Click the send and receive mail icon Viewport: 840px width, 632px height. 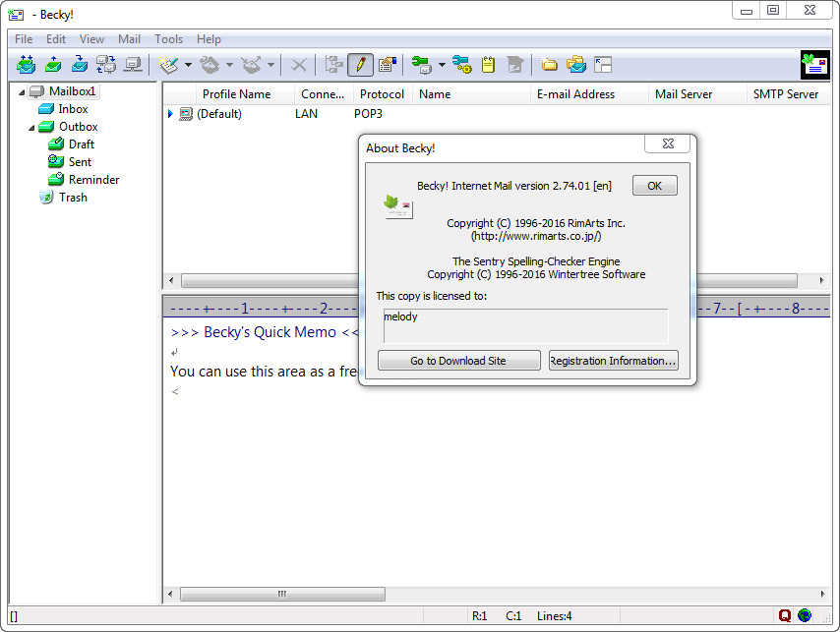(x=26, y=65)
